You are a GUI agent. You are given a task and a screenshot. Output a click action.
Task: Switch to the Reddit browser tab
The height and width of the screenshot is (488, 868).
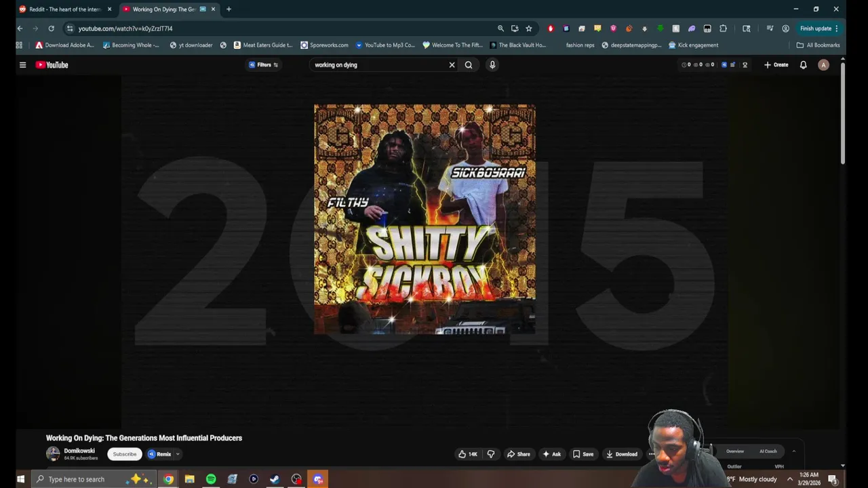64,9
